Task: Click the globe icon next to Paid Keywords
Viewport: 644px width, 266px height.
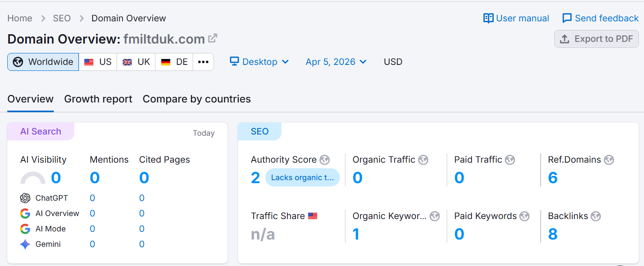Action: coord(525,216)
